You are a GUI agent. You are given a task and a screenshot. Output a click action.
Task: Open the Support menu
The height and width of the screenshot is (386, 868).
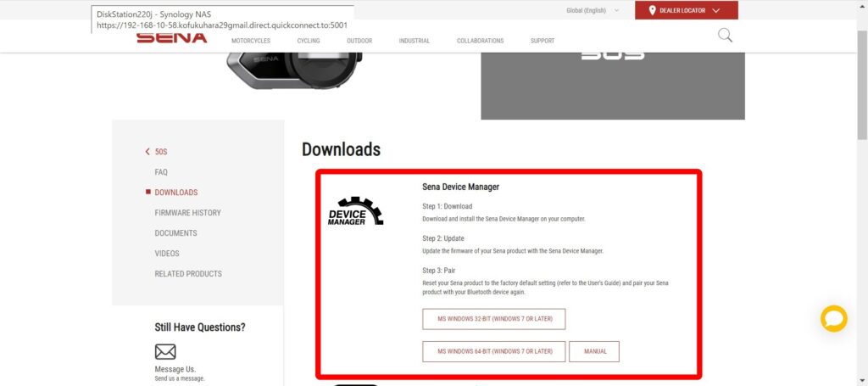click(x=542, y=41)
